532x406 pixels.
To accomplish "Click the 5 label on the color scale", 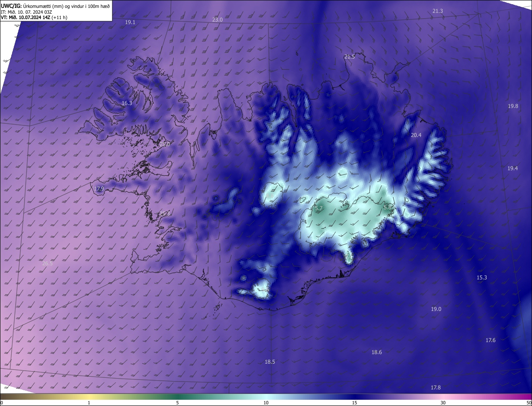I will click(x=177, y=403).
